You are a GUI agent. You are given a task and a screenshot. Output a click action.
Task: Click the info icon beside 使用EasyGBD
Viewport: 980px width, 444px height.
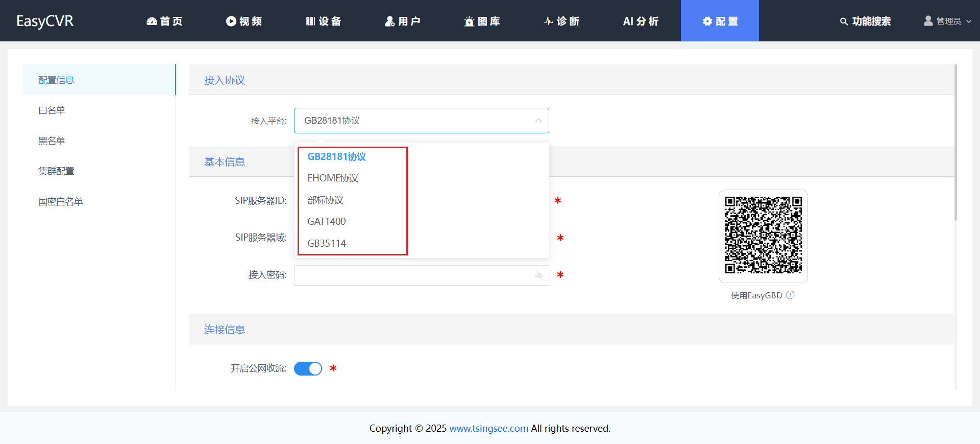tap(790, 295)
